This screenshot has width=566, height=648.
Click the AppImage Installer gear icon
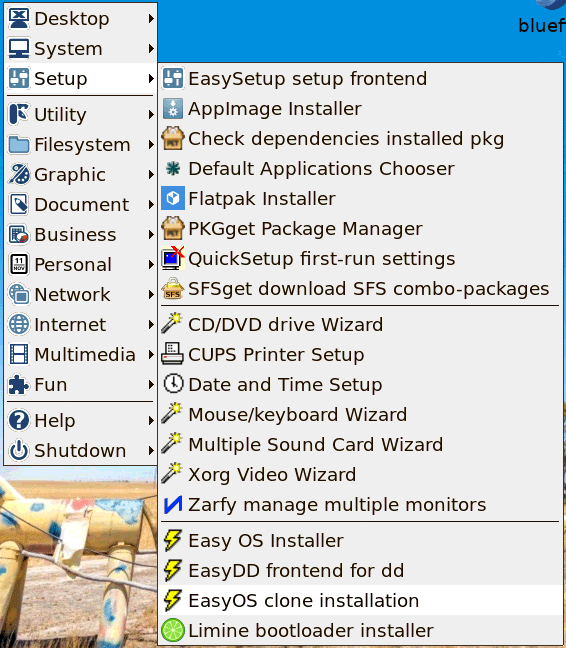(173, 108)
